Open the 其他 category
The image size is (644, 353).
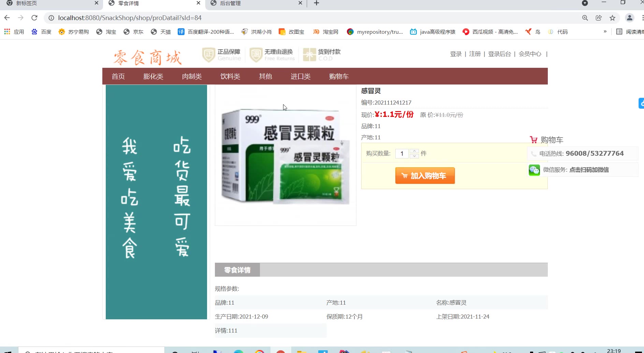265,76
